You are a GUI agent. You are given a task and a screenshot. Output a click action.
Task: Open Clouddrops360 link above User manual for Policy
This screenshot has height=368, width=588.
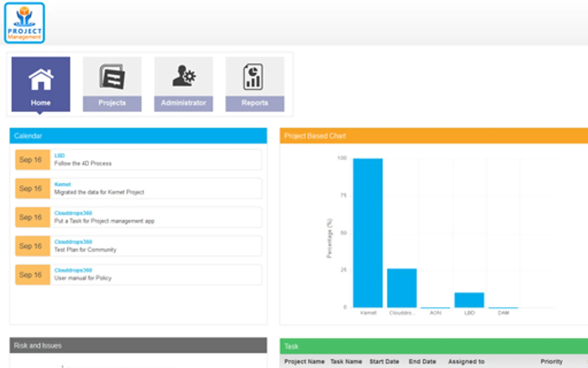click(x=73, y=270)
